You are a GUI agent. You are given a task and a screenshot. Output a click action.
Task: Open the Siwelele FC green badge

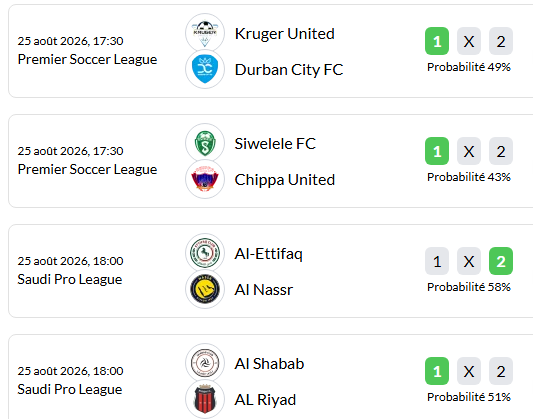(205, 143)
